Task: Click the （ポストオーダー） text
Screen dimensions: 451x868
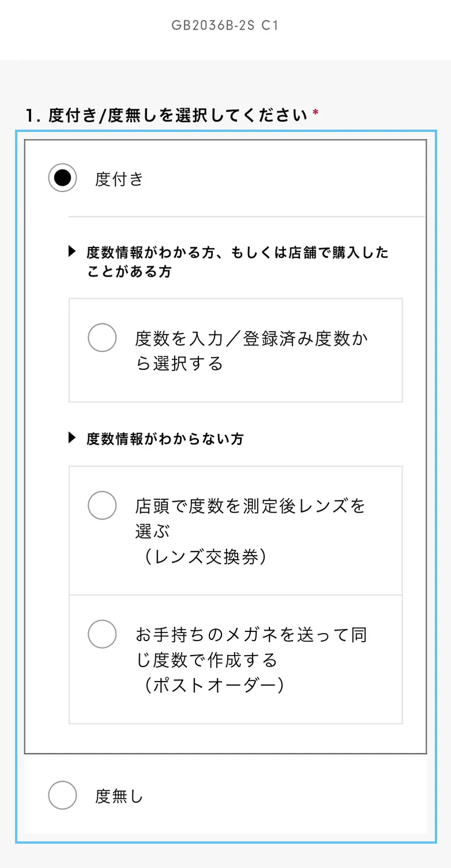Action: point(214,685)
